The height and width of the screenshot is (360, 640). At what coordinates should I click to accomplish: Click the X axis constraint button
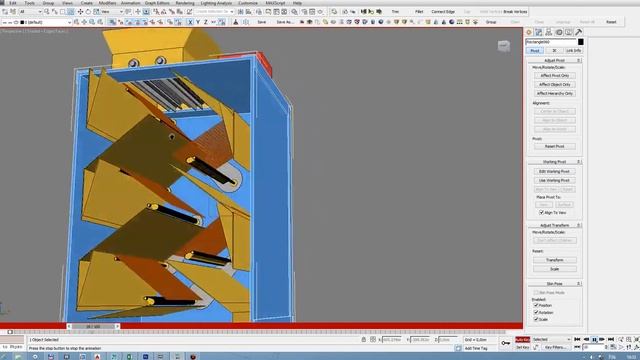[190, 22]
